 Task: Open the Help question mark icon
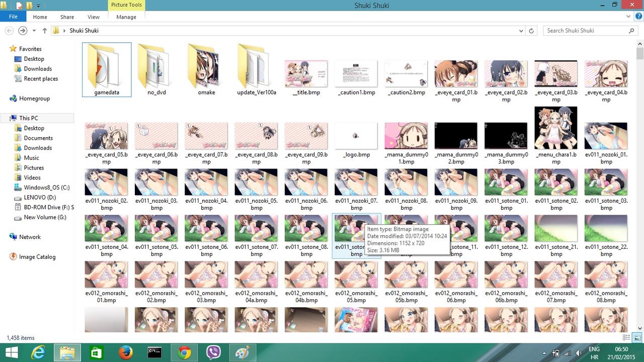click(x=637, y=17)
